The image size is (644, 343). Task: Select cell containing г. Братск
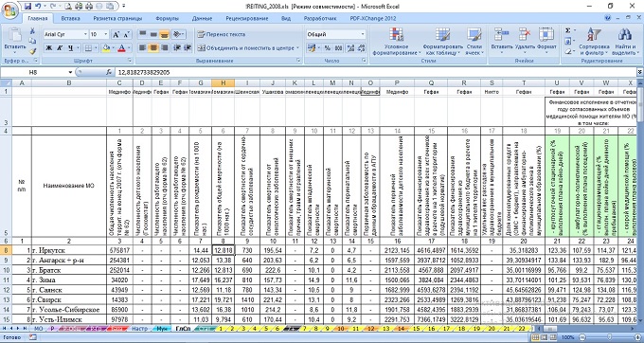coord(68,270)
